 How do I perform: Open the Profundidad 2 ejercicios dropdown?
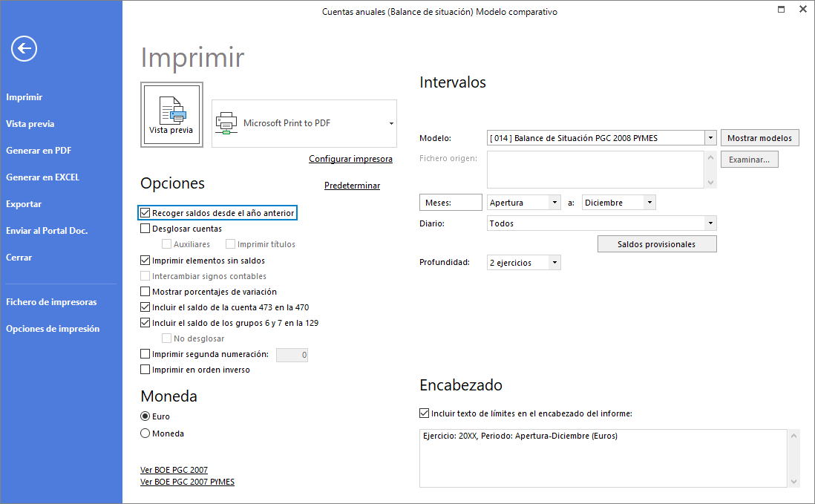(x=554, y=263)
